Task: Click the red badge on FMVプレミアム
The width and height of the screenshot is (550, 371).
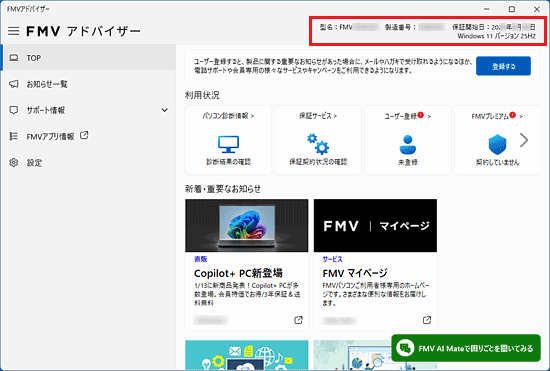Action: [512, 115]
